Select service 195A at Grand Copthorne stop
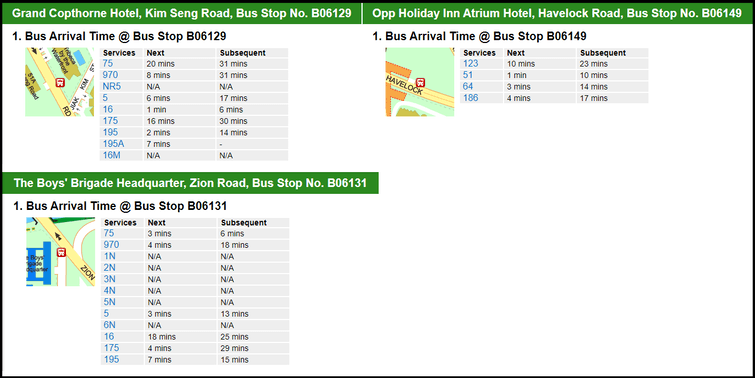 click(x=114, y=144)
